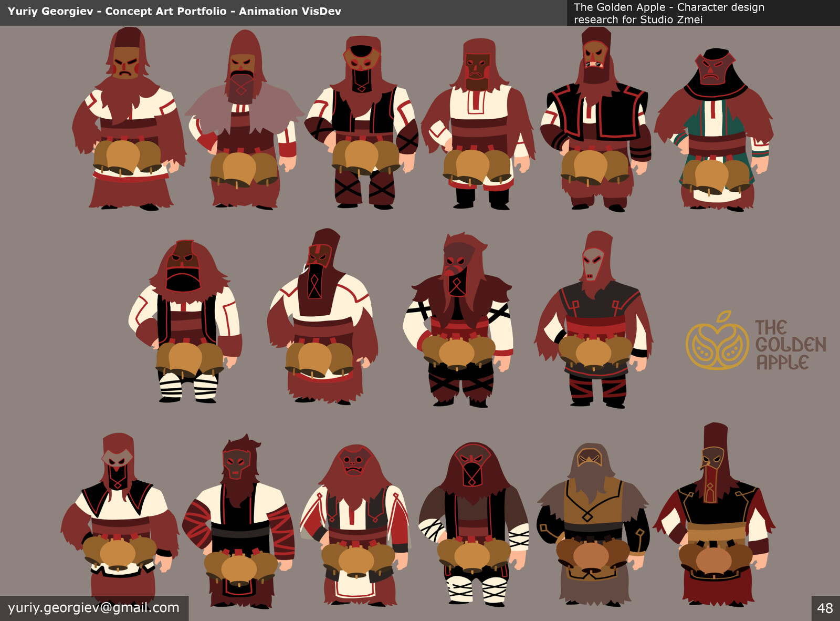Click the portfolio title 'Yuriy Georgiev - Concept Art Portfolio'

point(117,11)
